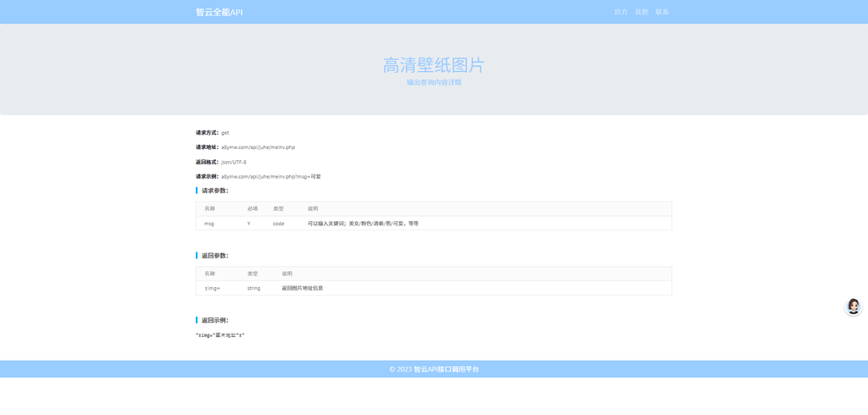
Task: Click the 请求示例 label
Action: point(208,176)
